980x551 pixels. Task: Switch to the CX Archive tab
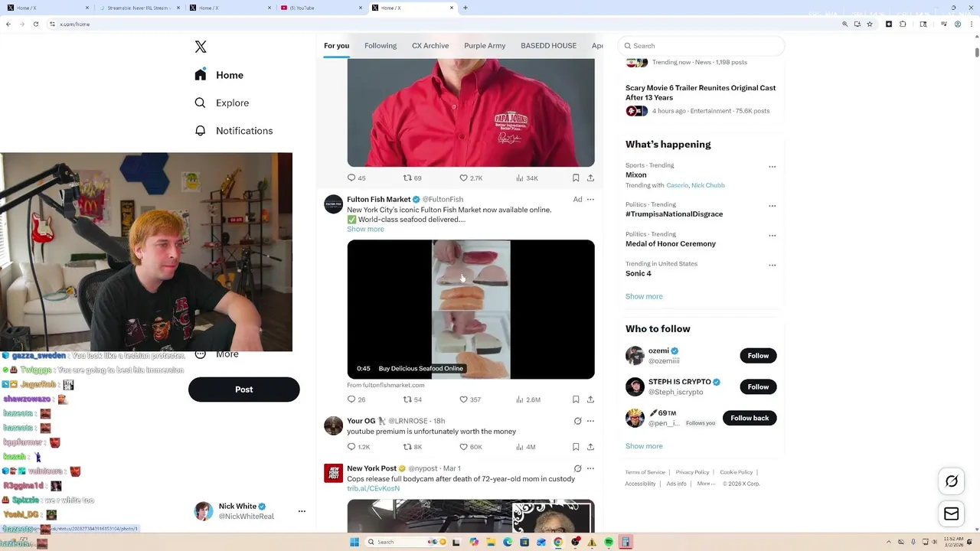[430, 46]
